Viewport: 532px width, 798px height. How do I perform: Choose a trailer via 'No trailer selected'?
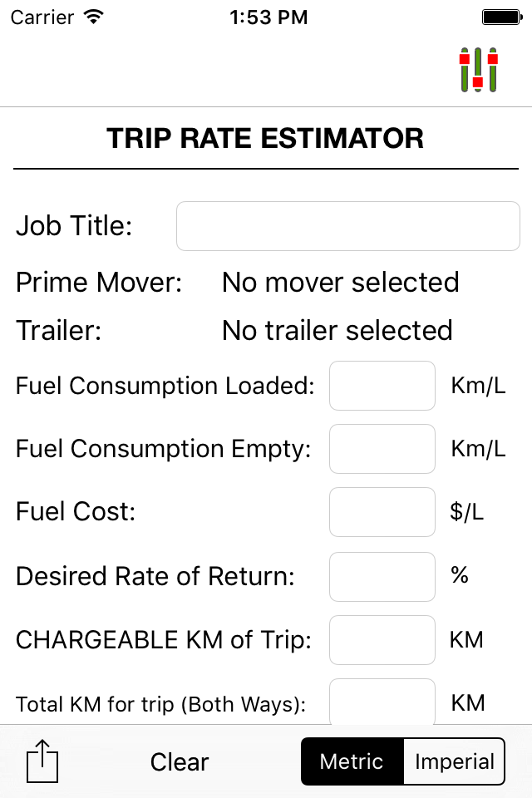(x=337, y=330)
